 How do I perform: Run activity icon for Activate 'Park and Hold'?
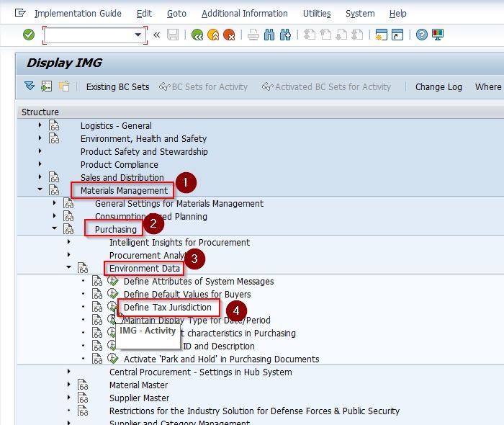point(112,359)
